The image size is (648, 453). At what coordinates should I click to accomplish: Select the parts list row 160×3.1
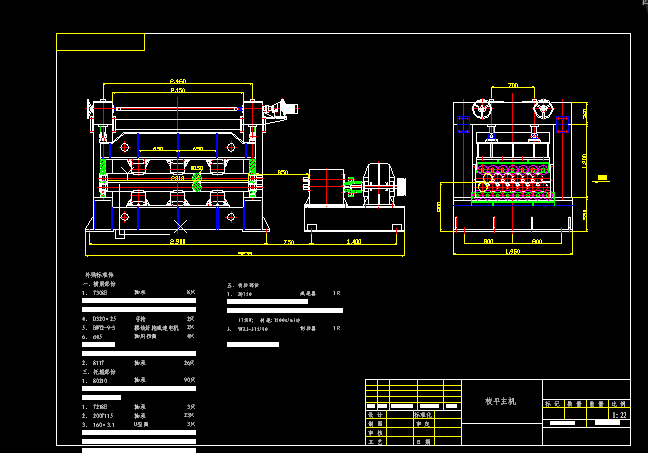(138, 424)
